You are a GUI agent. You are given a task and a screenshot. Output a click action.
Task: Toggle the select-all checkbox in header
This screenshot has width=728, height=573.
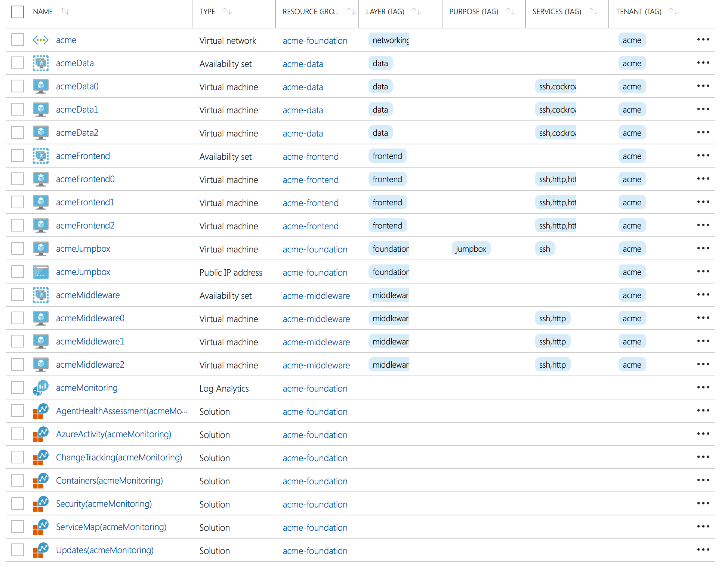(x=18, y=12)
